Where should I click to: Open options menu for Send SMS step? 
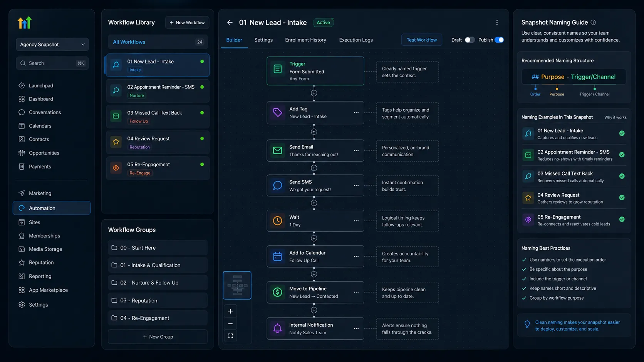356,185
